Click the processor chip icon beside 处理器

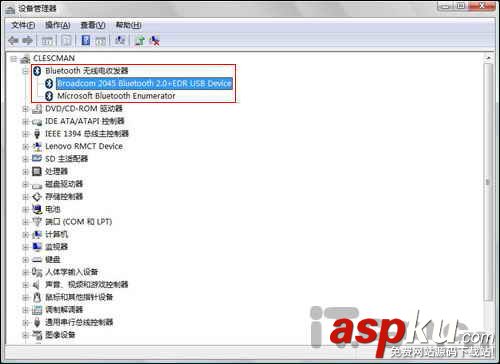[37, 171]
